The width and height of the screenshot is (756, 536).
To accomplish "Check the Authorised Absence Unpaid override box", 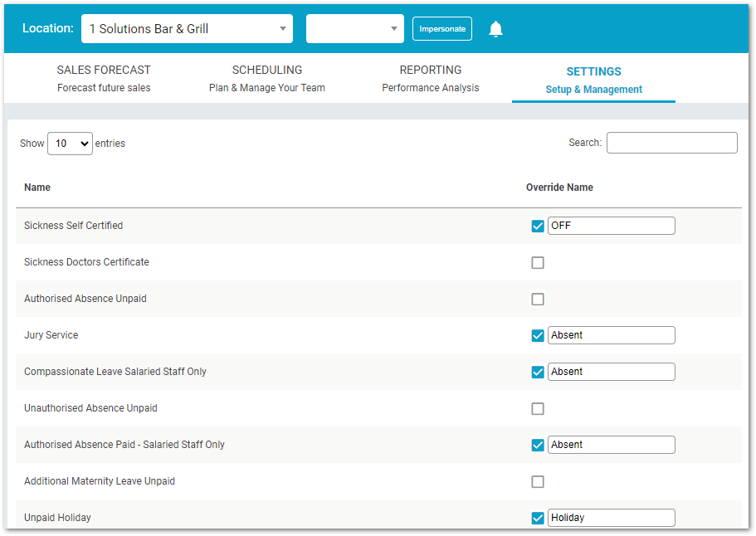I will [538, 300].
